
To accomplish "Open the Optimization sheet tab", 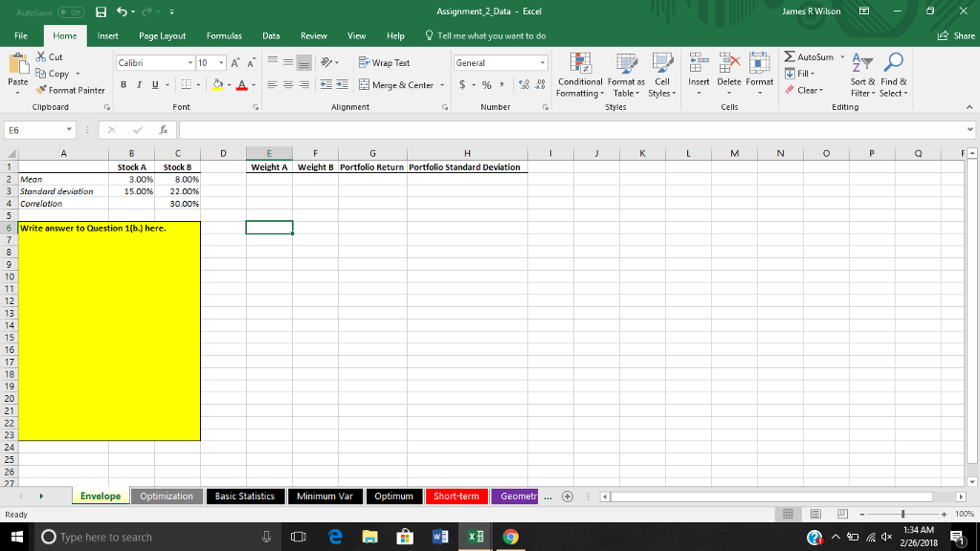I will [167, 496].
